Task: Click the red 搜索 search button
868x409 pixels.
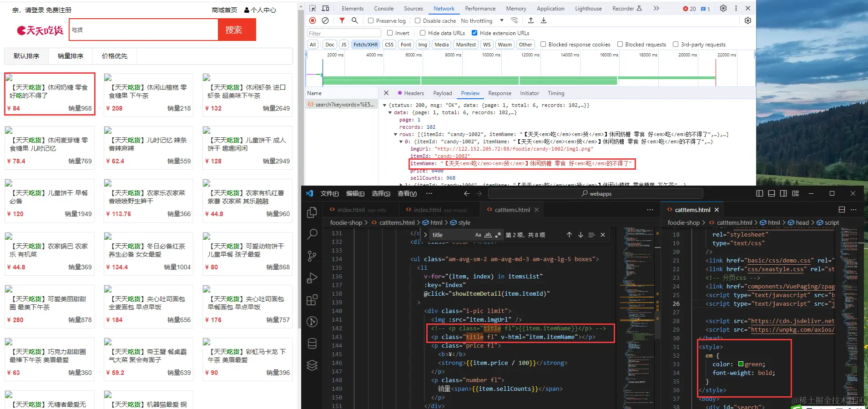Action: pos(237,30)
